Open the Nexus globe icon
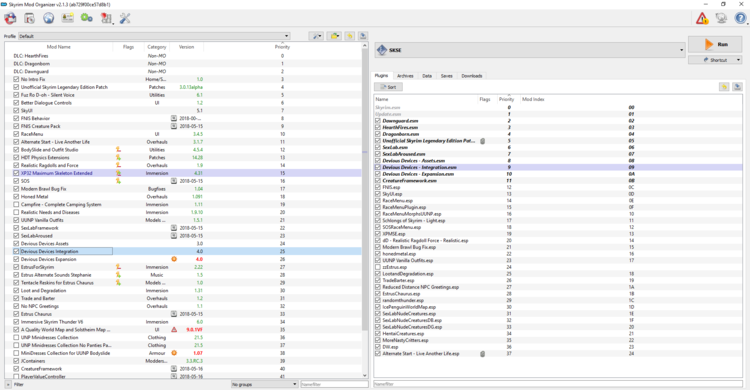Screen dimensions: 750x390 tap(48, 19)
